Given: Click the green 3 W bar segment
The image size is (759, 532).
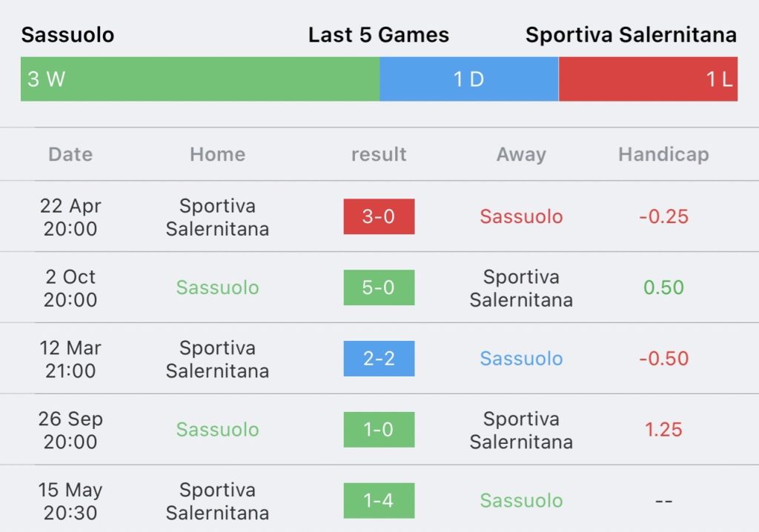Looking at the screenshot, I should (200, 79).
